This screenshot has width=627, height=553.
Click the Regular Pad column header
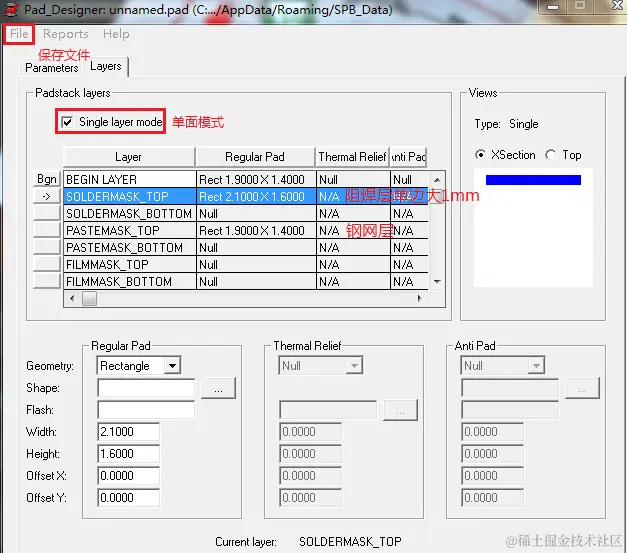pyautogui.click(x=256, y=157)
